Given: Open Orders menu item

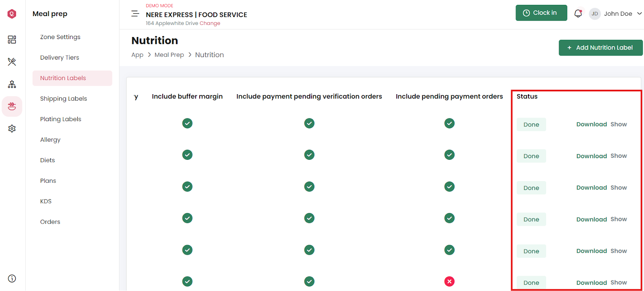Looking at the screenshot, I should pos(50,222).
